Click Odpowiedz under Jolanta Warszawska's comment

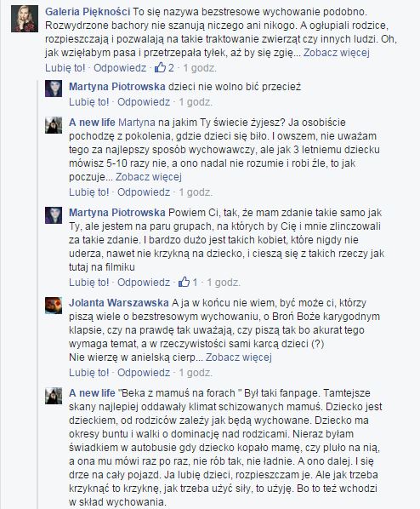tap(144, 372)
